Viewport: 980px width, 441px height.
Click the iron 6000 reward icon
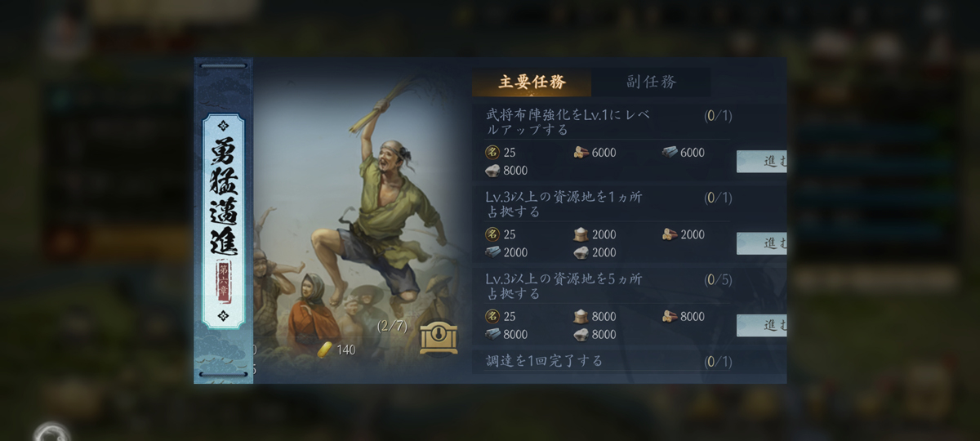[670, 153]
